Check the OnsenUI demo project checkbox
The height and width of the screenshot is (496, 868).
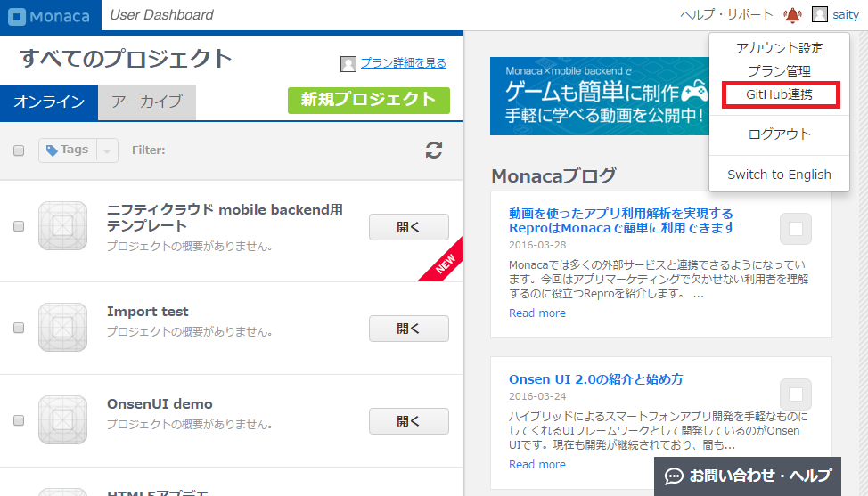(19, 420)
